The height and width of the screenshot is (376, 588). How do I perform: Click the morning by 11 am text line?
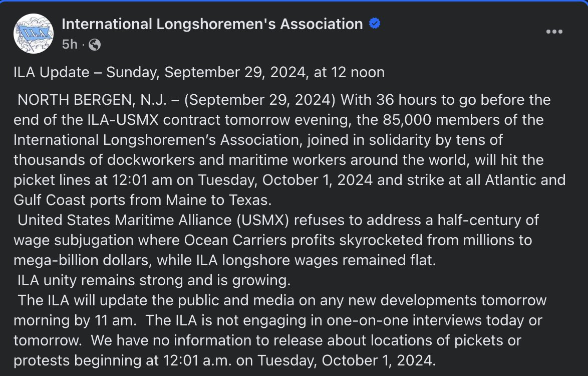tap(278, 320)
